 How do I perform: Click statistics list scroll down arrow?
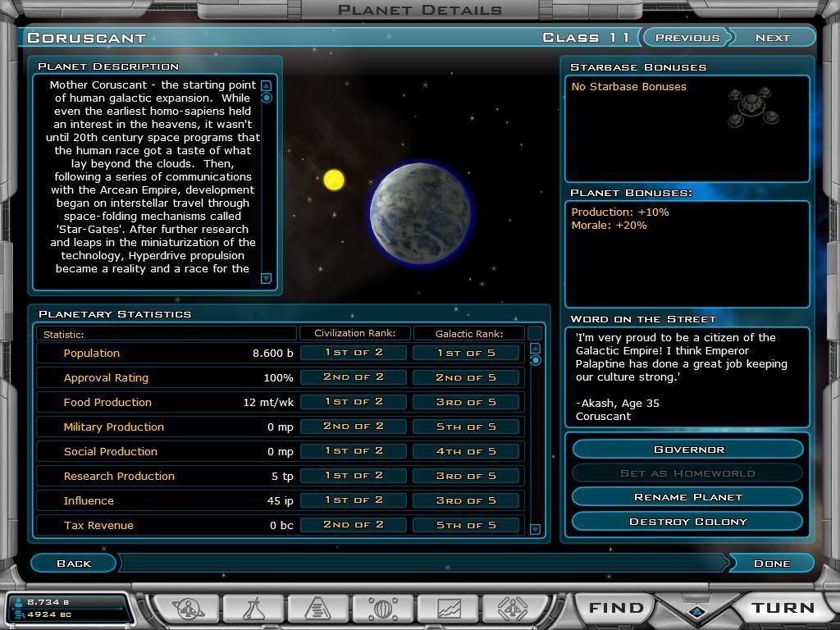[535, 529]
